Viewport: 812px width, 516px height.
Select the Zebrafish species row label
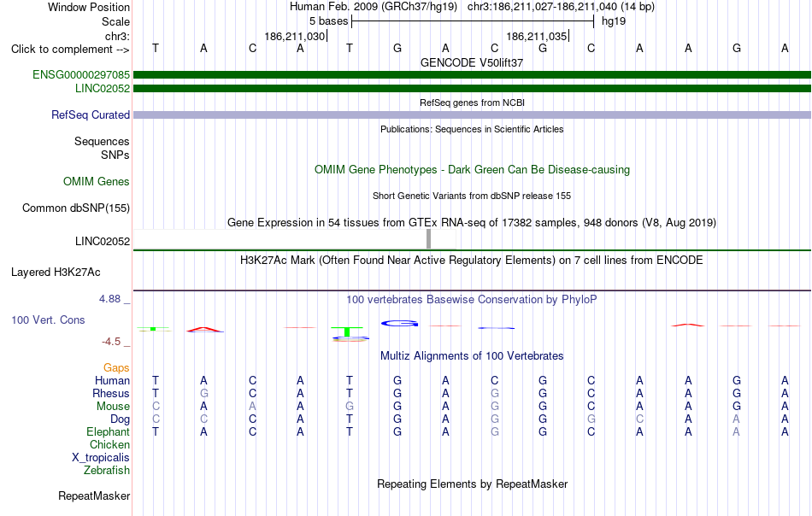(107, 471)
